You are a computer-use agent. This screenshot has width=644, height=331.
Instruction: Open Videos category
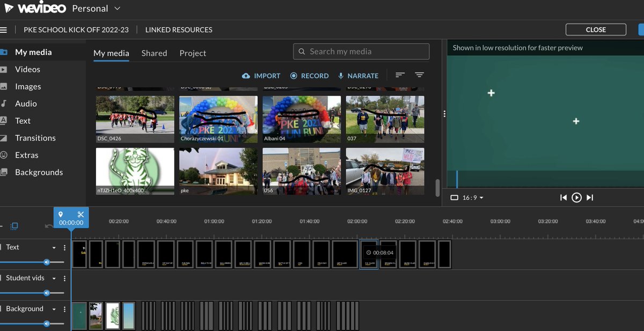(27, 69)
